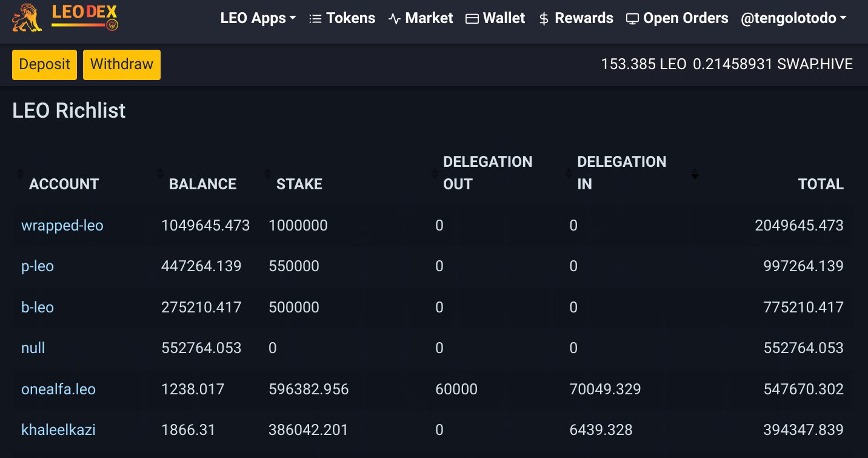Screen dimensions: 868x458
Task: Click the 0.21458931 SWAP.HIVE balance
Action: click(x=773, y=64)
